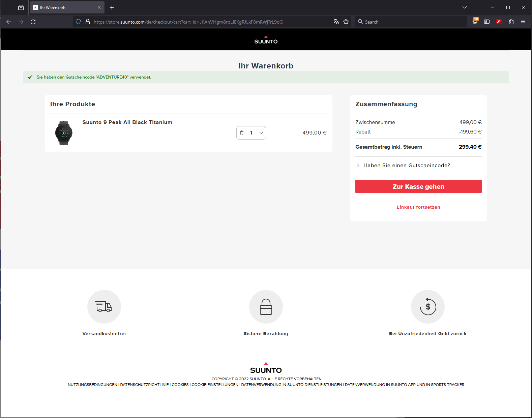
Task: Open the browser extensions puzzle icon
Action: pyautogui.click(x=511, y=22)
